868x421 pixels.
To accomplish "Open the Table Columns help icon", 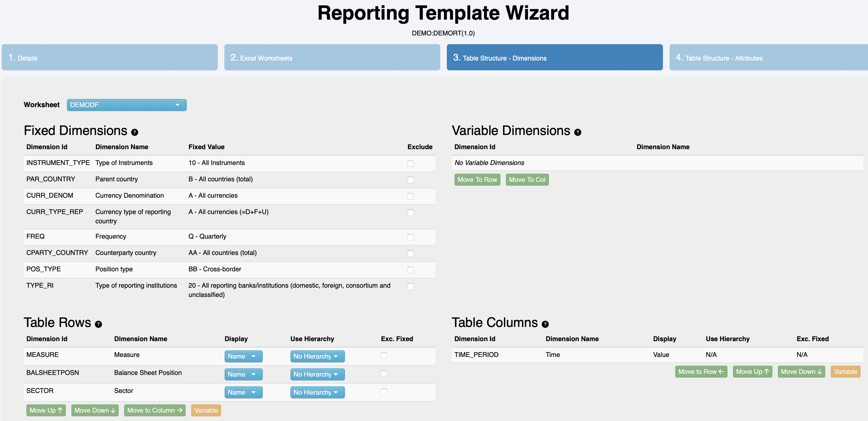I will pos(545,324).
